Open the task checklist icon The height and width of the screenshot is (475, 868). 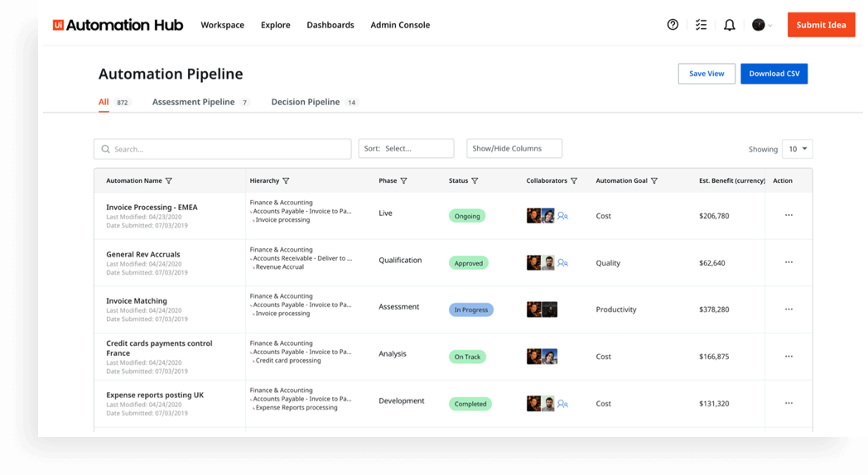701,24
